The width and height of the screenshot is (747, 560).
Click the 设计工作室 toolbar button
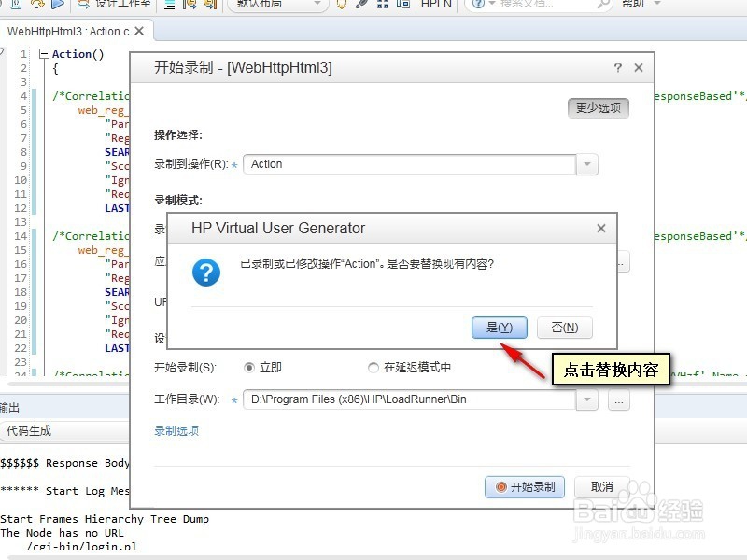coord(114,4)
